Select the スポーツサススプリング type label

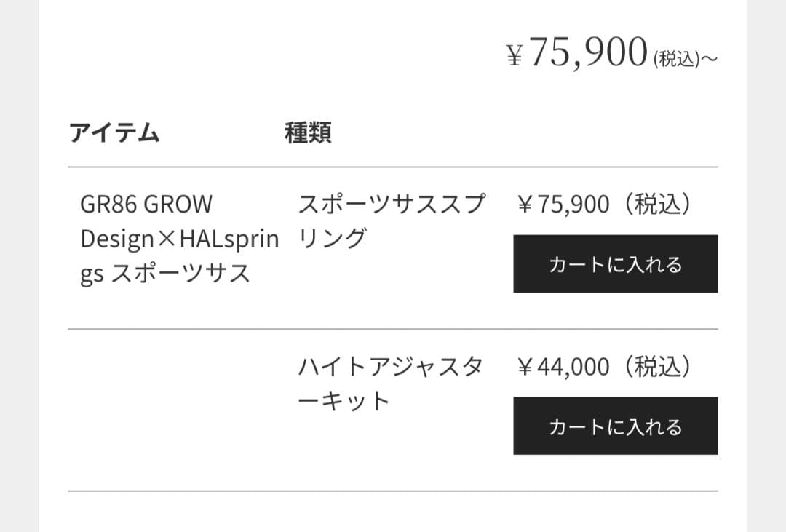393,220
